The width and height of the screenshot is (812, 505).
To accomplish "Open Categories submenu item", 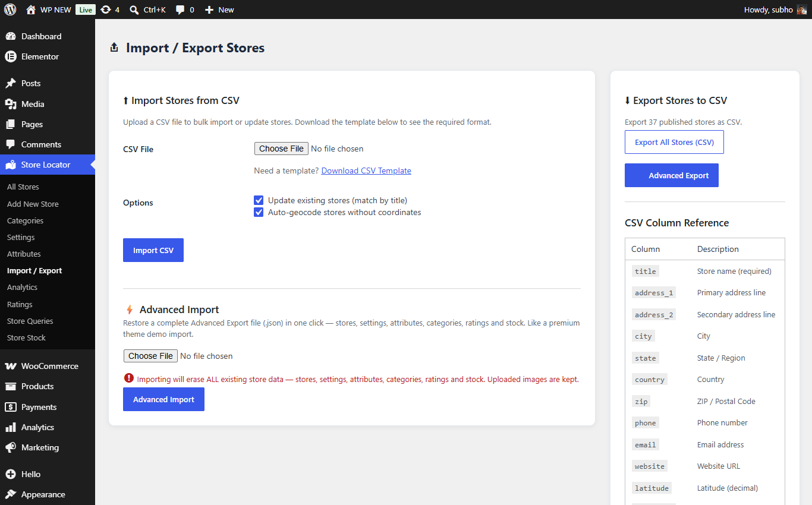I will click(x=25, y=220).
